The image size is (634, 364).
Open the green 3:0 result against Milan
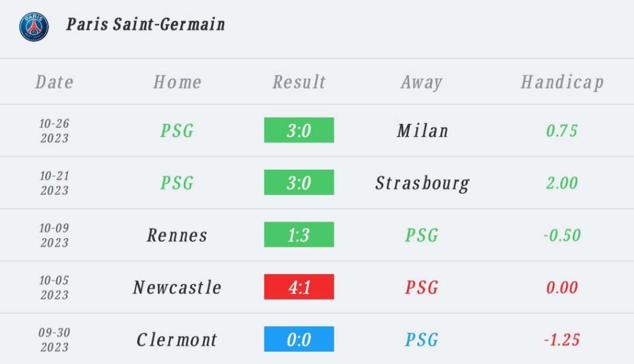[x=299, y=131]
